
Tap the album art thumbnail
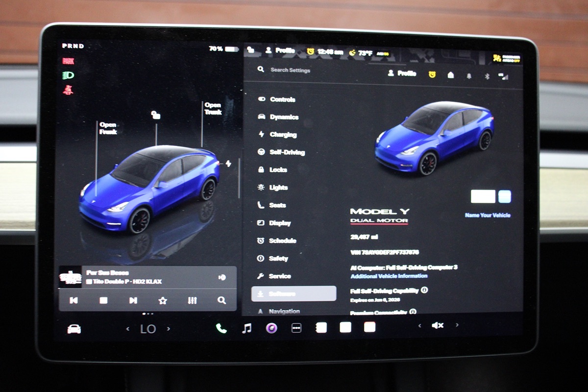click(70, 277)
